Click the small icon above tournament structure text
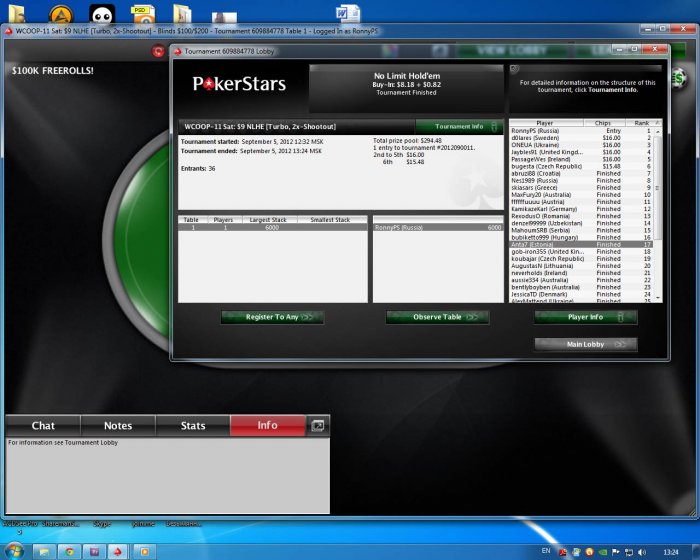The image size is (700, 560). [515, 69]
